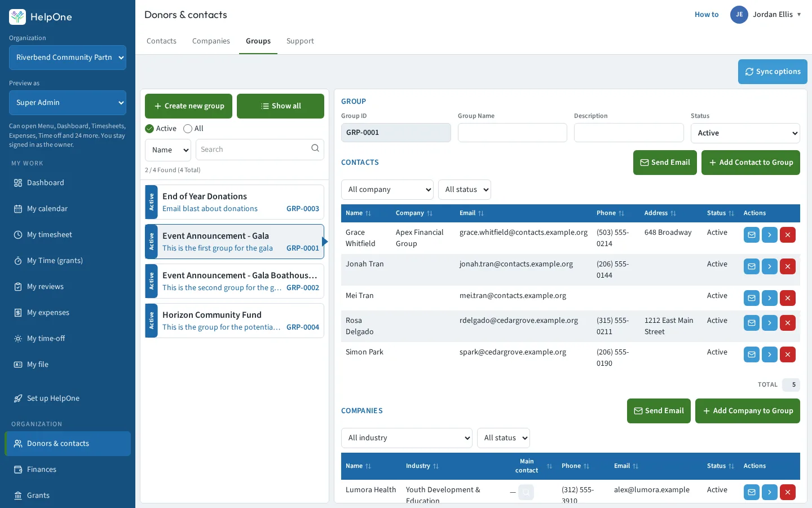Open My timesheet in sidebar

point(68,235)
